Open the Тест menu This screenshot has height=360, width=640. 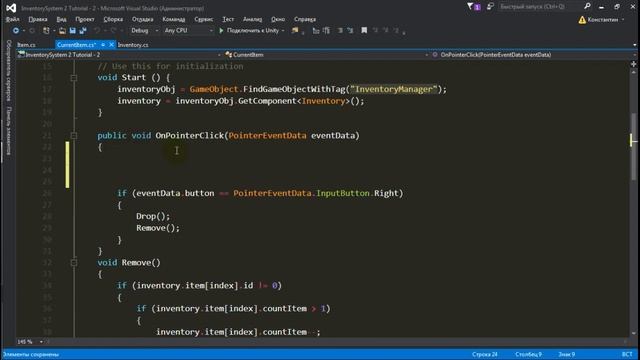point(228,19)
